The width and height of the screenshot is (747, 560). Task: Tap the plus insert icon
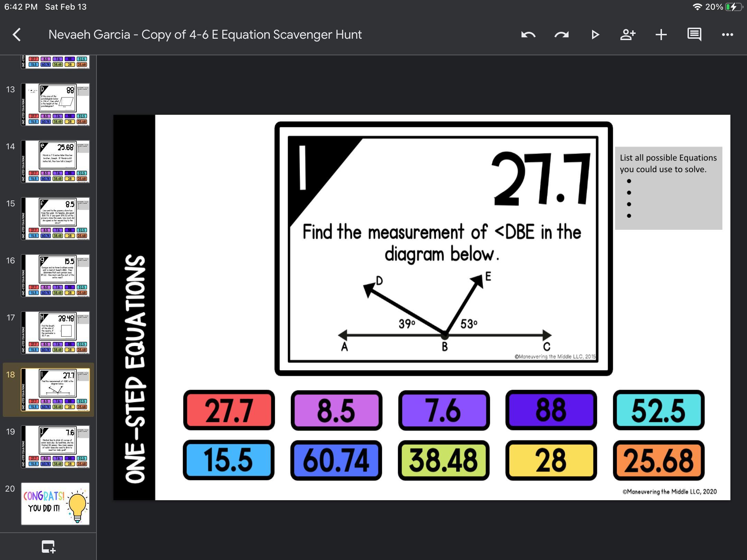[x=661, y=35]
